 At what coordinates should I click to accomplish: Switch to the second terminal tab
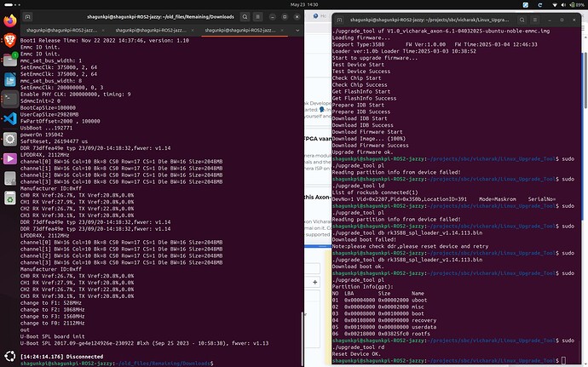(x=151, y=31)
